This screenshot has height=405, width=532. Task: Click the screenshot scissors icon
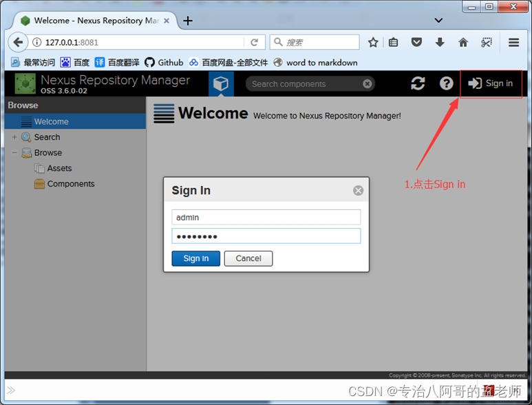(x=487, y=43)
